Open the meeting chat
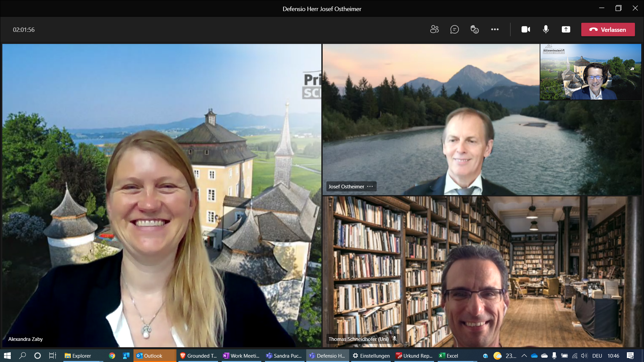The image size is (644, 362). click(454, 29)
